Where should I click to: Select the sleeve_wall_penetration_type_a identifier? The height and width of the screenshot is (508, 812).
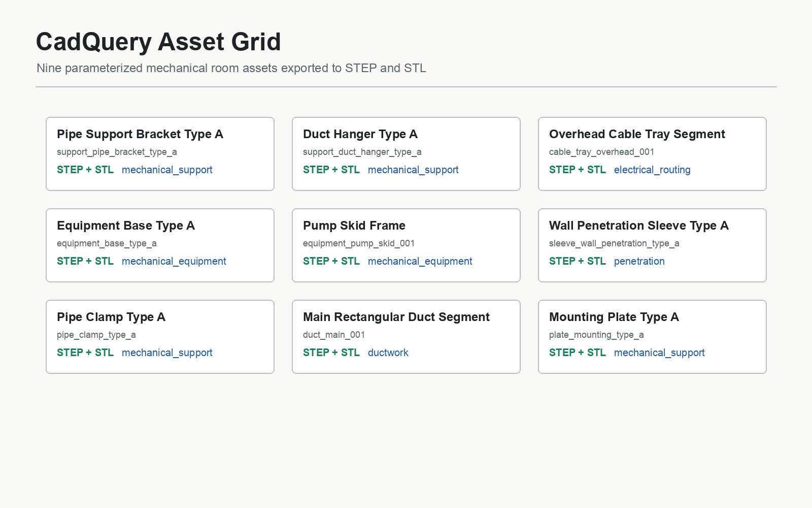click(614, 243)
